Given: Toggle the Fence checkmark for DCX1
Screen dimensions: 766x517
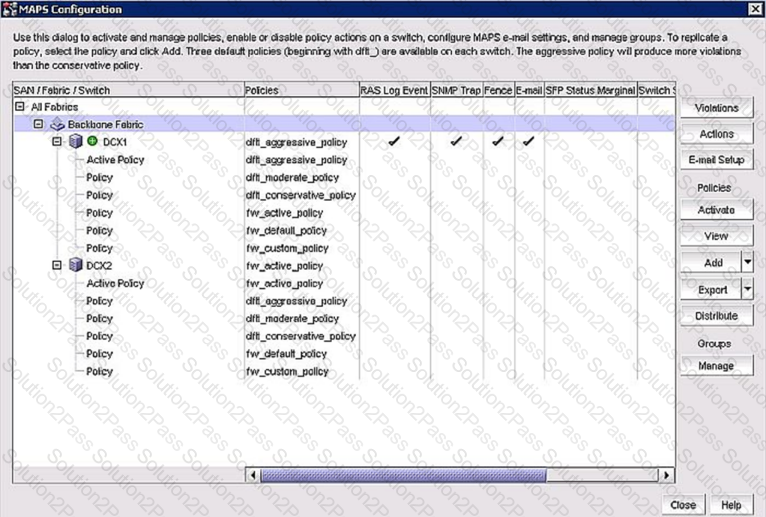Looking at the screenshot, I should [498, 141].
